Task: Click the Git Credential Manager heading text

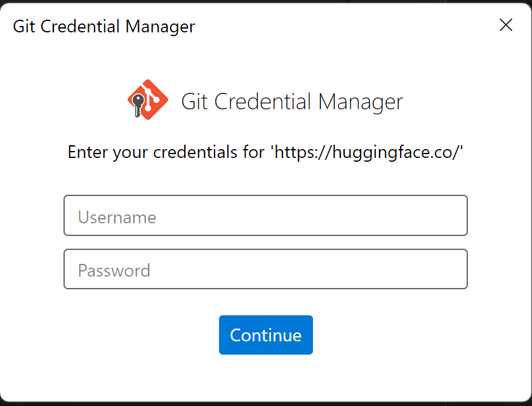Action: (x=292, y=100)
